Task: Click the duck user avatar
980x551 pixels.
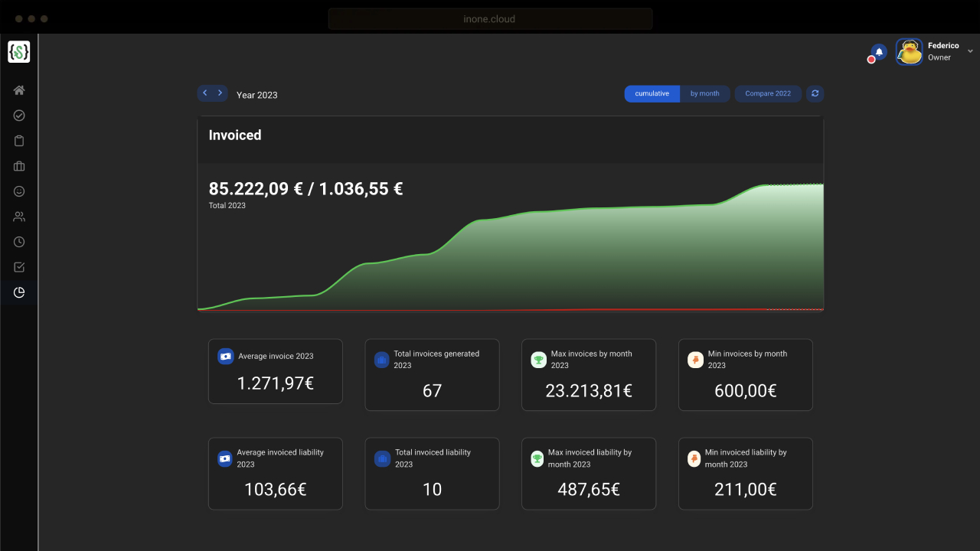Action: (910, 52)
